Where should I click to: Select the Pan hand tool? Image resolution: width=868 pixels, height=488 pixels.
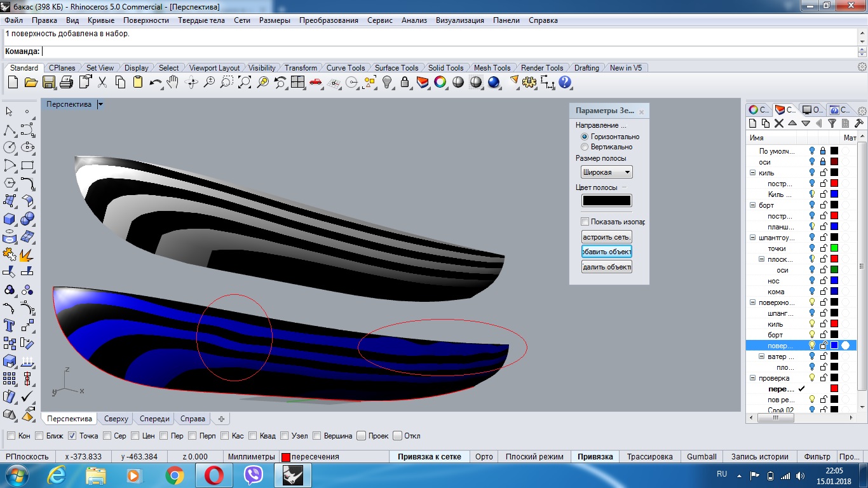173,82
